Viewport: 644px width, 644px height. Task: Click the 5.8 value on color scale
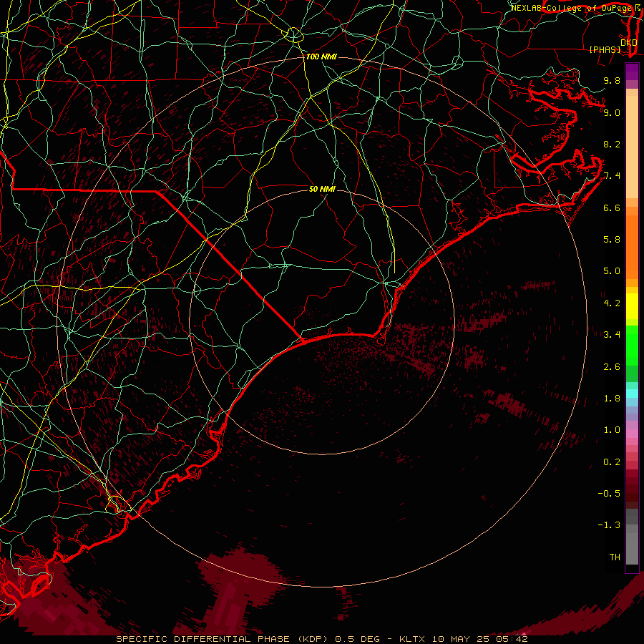612,240
